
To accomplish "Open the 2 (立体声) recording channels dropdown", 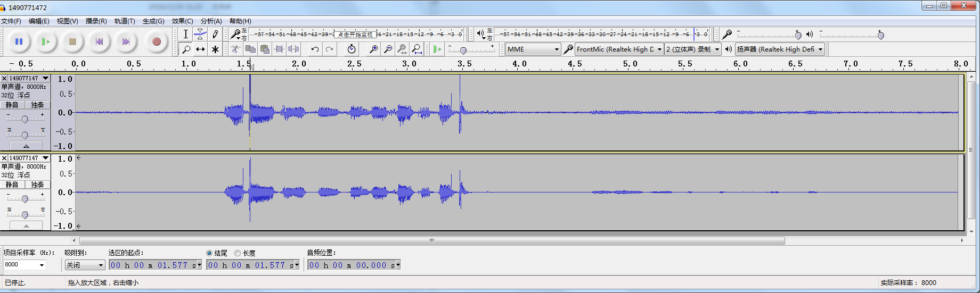I will click(692, 49).
